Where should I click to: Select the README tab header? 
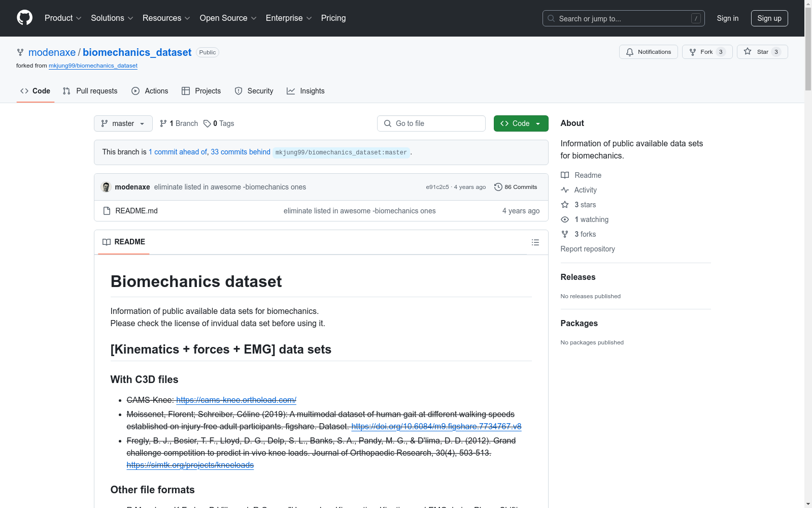(124, 242)
